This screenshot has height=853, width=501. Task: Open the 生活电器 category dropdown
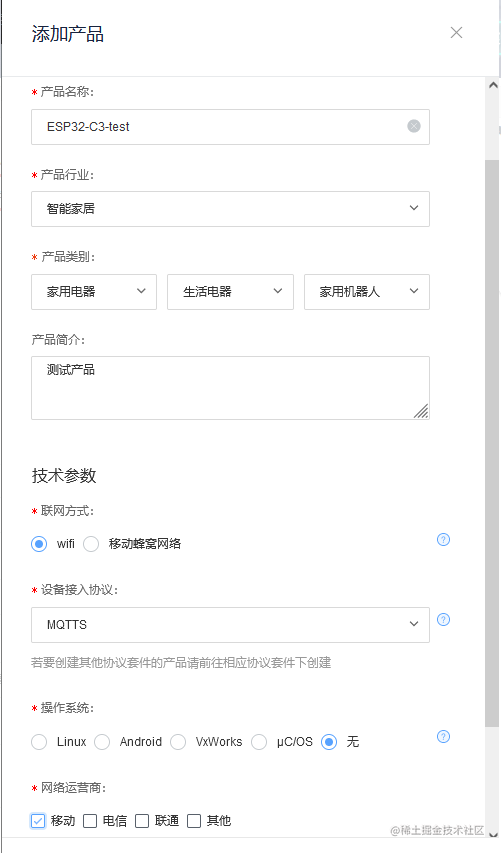click(x=231, y=292)
